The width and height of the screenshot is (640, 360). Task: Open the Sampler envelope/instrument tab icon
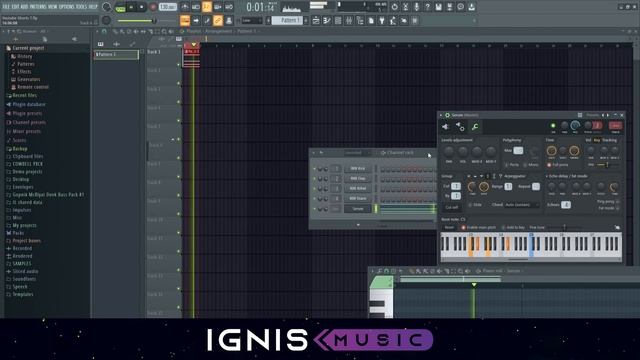tap(460, 127)
